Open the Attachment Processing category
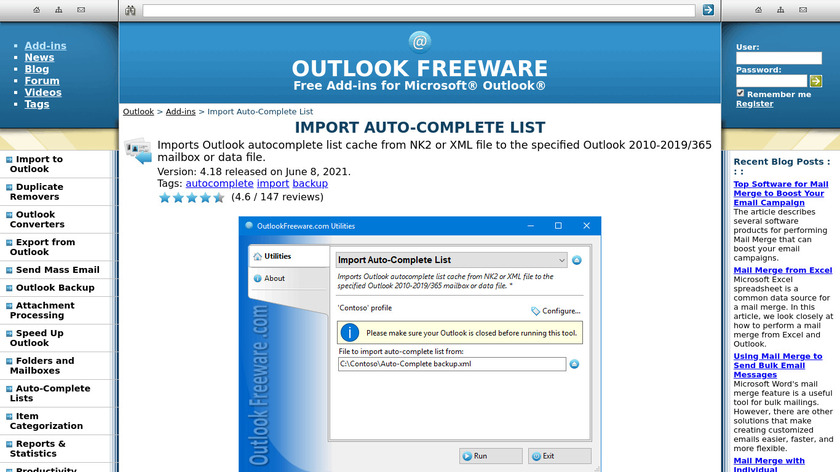Screen dimensions: 840x472 42,310
